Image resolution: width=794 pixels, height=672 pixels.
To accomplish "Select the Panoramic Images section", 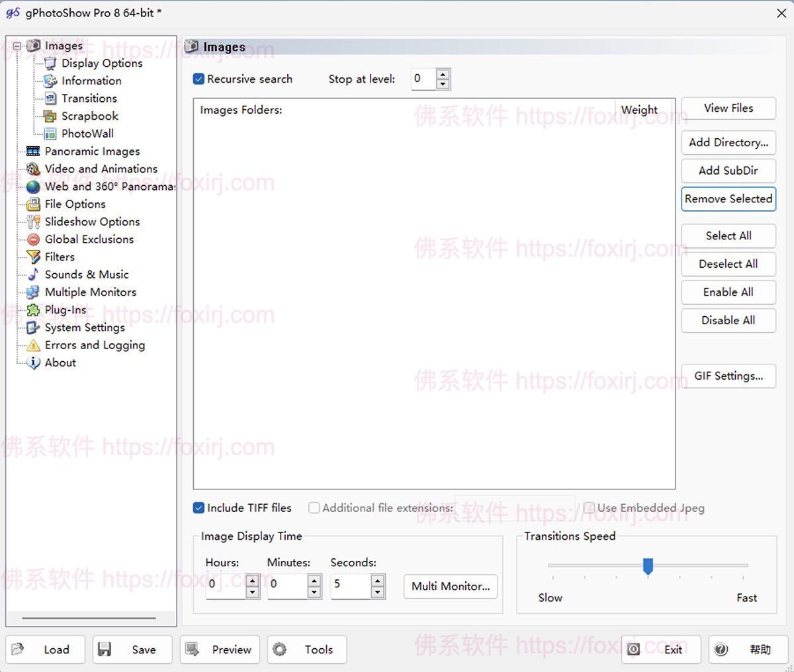I will 92,151.
